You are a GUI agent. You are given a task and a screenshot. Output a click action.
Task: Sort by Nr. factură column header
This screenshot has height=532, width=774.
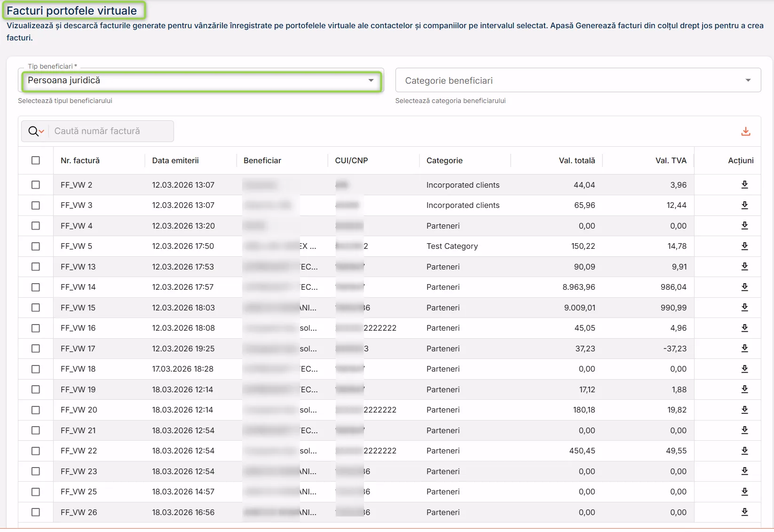click(80, 160)
